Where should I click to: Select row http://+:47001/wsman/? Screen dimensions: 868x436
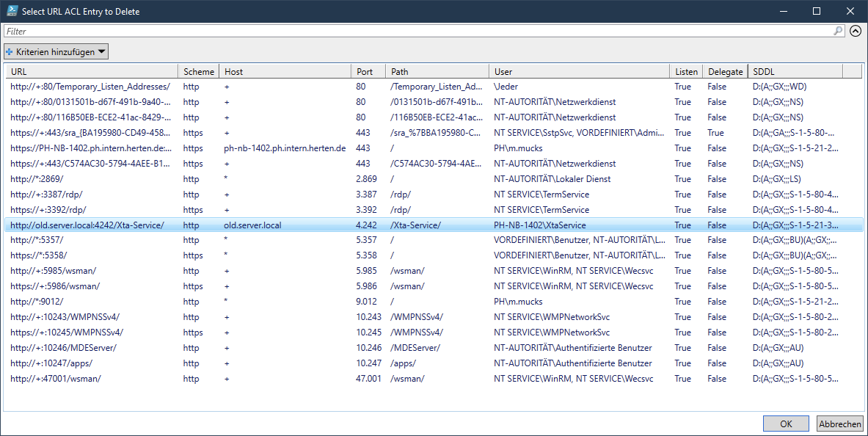[434, 379]
